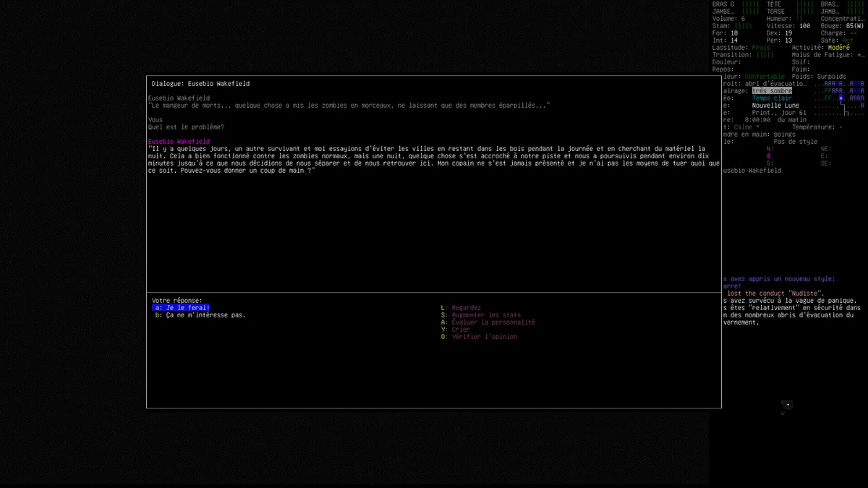868x488 pixels.
Task: Click the "Modéré" activity level label
Action: pos(839,48)
